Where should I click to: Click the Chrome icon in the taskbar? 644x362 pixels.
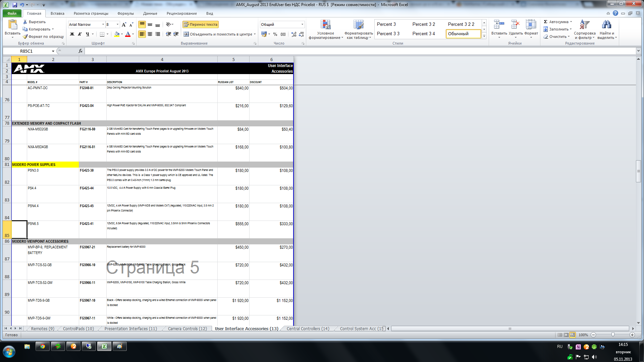pyautogui.click(x=43, y=346)
